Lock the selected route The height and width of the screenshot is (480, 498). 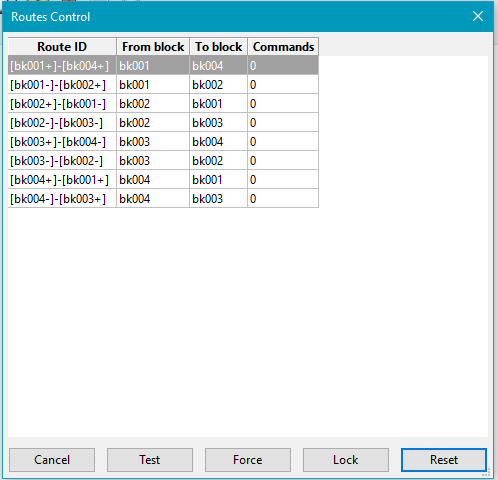pyautogui.click(x=346, y=460)
